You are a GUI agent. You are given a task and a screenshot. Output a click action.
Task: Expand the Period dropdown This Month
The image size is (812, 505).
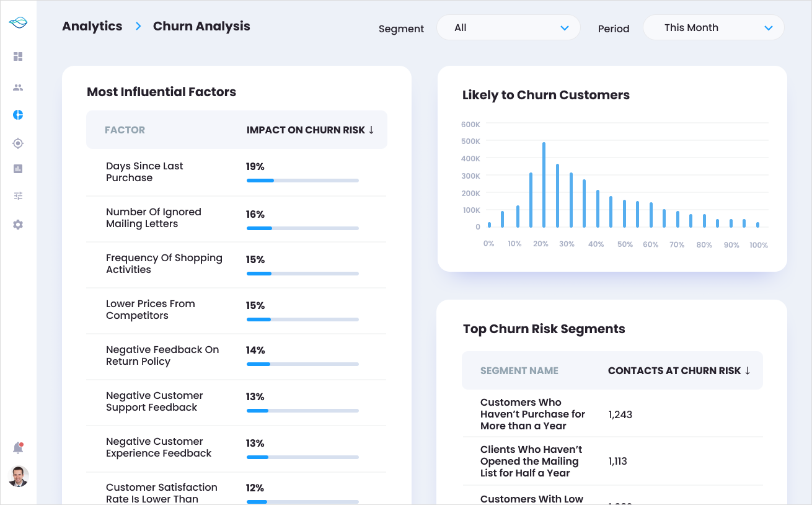click(713, 28)
